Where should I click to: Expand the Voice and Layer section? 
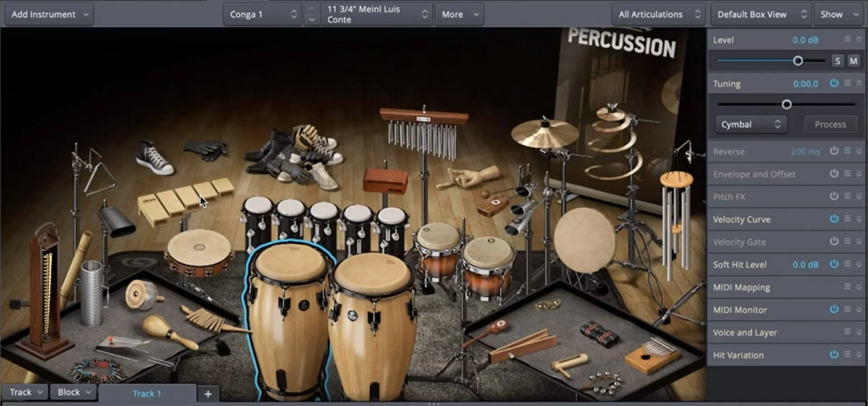pyautogui.click(x=859, y=332)
